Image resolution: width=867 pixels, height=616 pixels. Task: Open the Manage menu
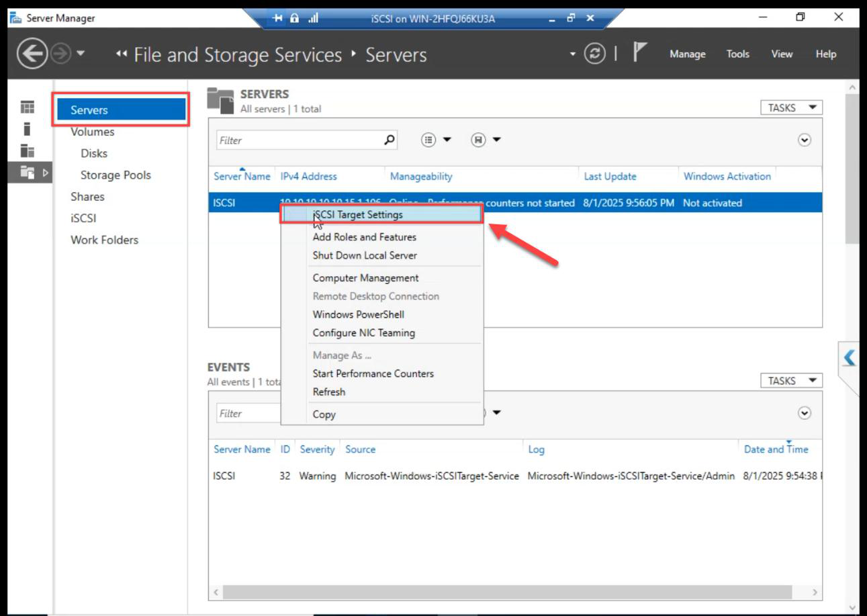click(687, 54)
